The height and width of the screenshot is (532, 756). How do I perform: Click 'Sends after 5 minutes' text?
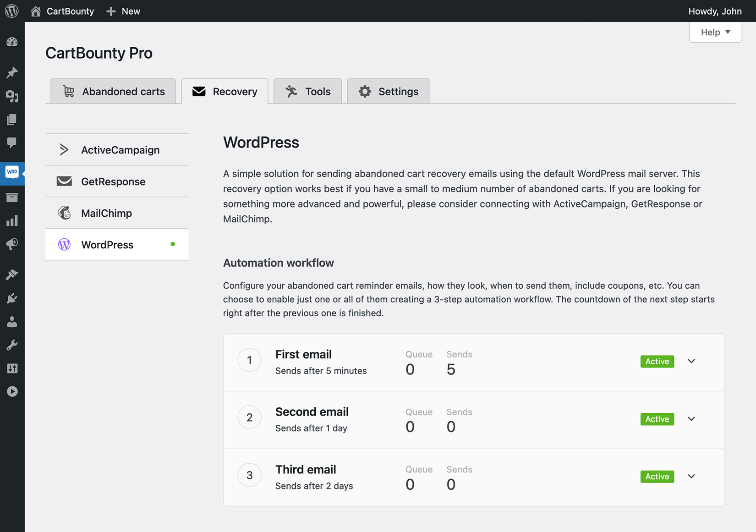coord(321,371)
